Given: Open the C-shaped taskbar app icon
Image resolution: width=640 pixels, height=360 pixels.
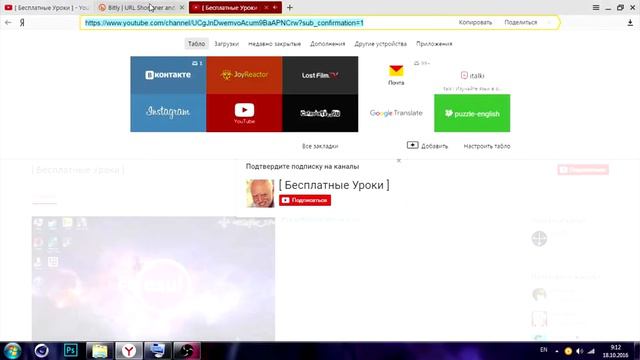Looking at the screenshot, I should [41, 351].
